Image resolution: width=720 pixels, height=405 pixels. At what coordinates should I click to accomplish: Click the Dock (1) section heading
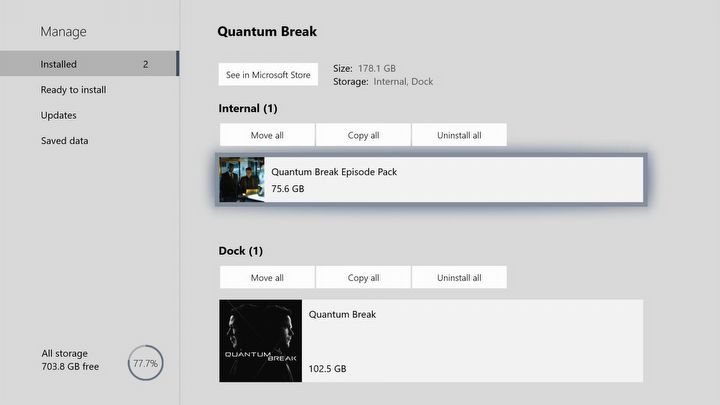coord(240,251)
